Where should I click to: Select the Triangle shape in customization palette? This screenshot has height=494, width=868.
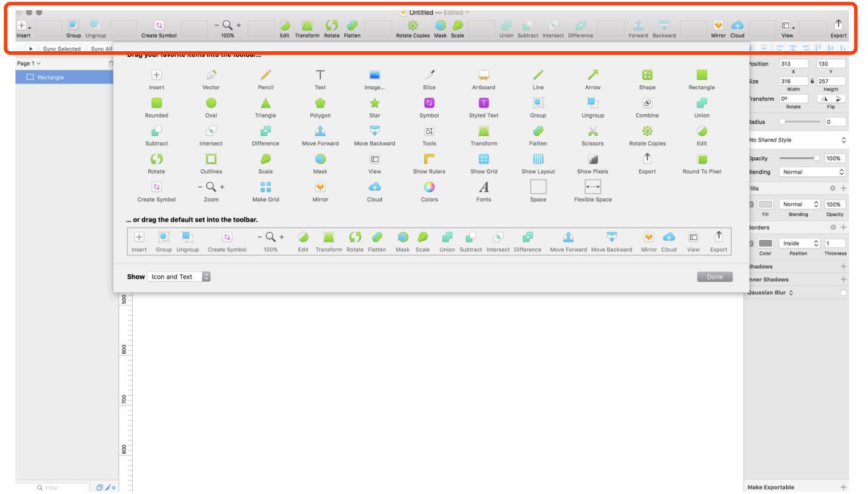point(266,107)
